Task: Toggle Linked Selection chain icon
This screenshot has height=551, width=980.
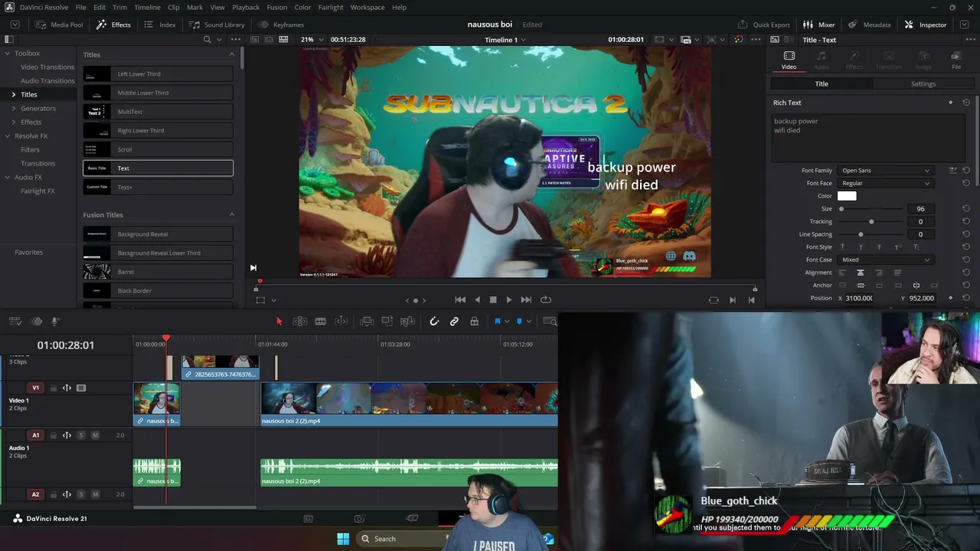Action: [454, 321]
